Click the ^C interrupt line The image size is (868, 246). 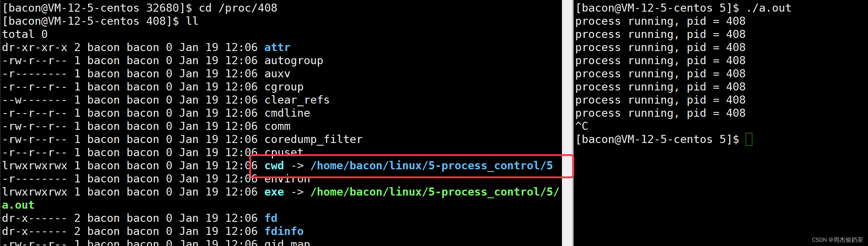(x=582, y=126)
